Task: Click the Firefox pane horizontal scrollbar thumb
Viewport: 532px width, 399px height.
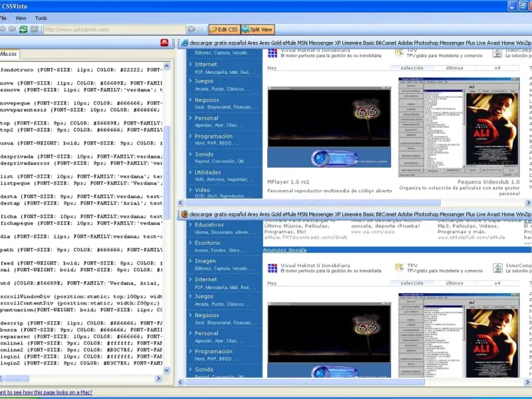Action: point(305,382)
